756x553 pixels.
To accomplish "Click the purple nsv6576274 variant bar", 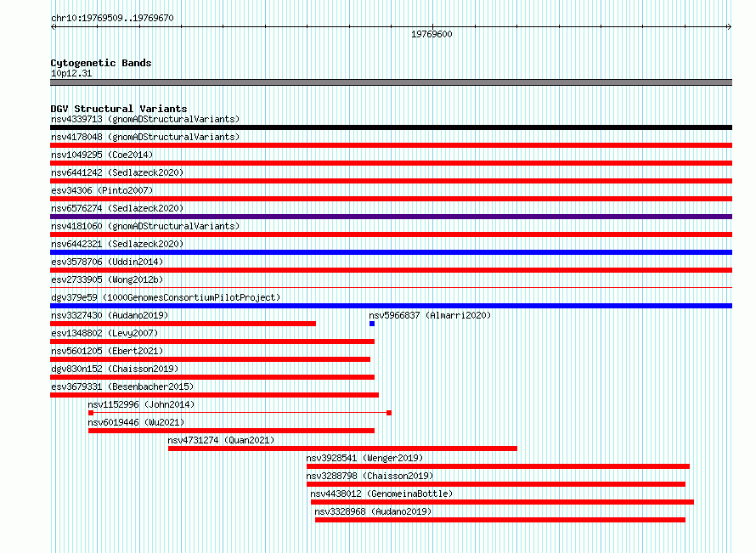I will tap(391, 217).
